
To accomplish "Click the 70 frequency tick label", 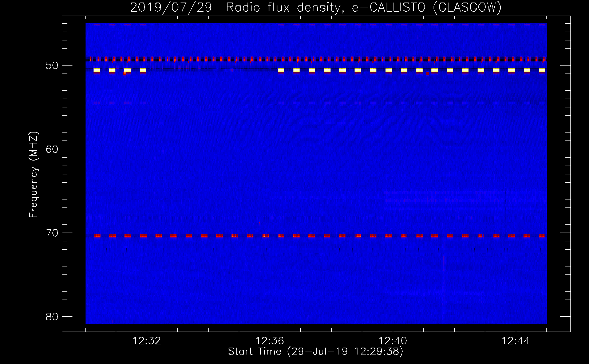I will click(x=52, y=233).
